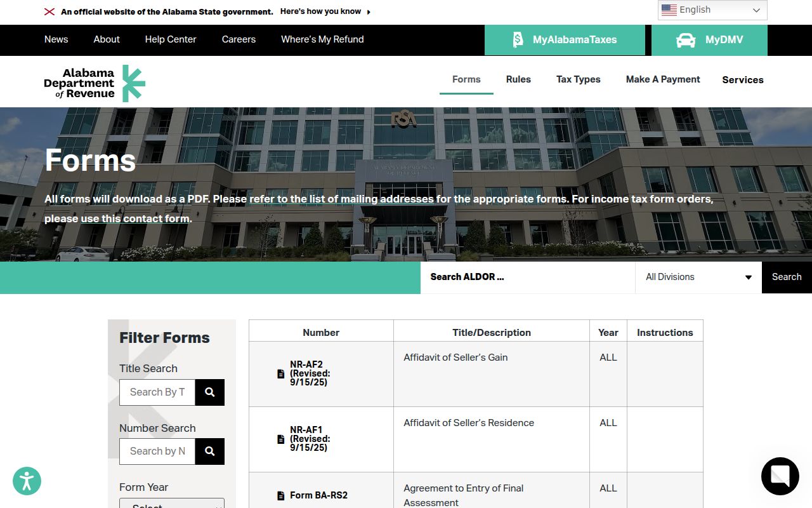Viewport: 812px width, 508px height.
Task: Click the MyAlabamaTaxes button
Action: 565,40
